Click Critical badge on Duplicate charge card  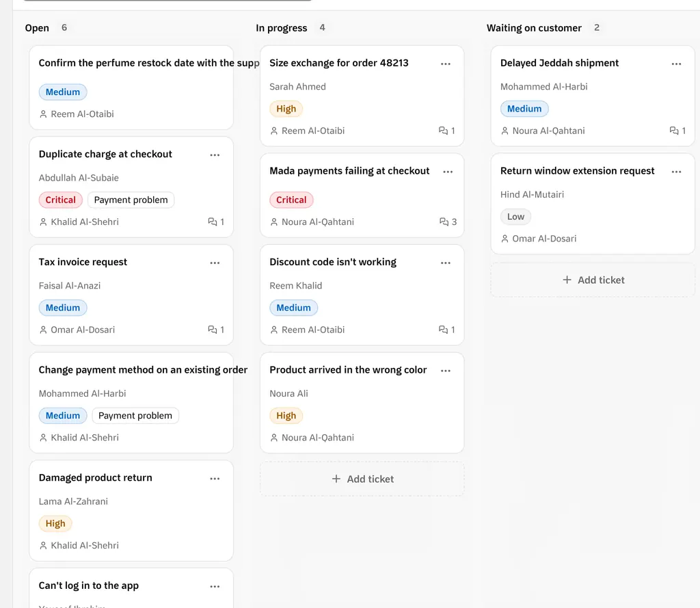pyautogui.click(x=61, y=200)
